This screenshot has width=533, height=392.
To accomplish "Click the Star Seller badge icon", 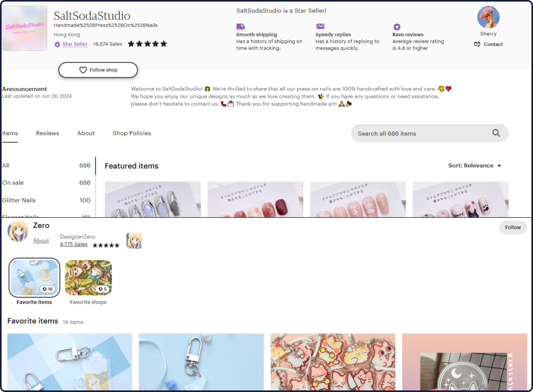I will [x=57, y=44].
